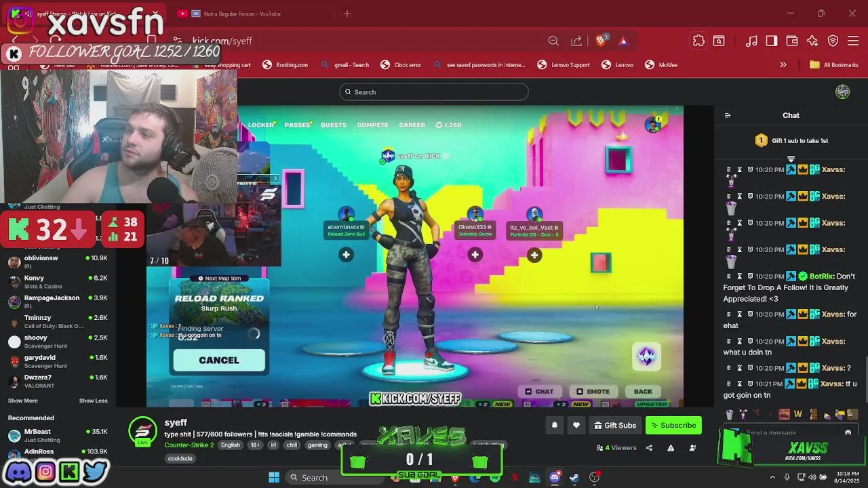Click the person icon next to report

(x=692, y=448)
